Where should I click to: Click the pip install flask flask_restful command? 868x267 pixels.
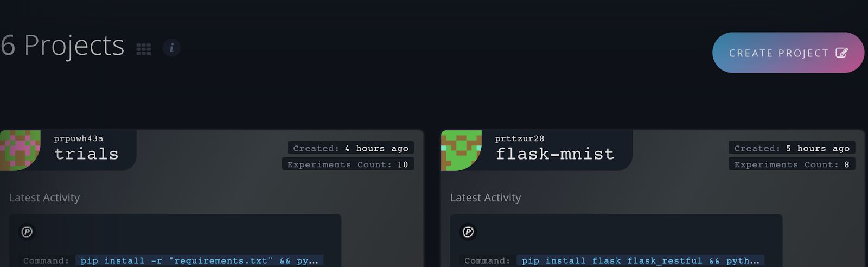click(641, 261)
